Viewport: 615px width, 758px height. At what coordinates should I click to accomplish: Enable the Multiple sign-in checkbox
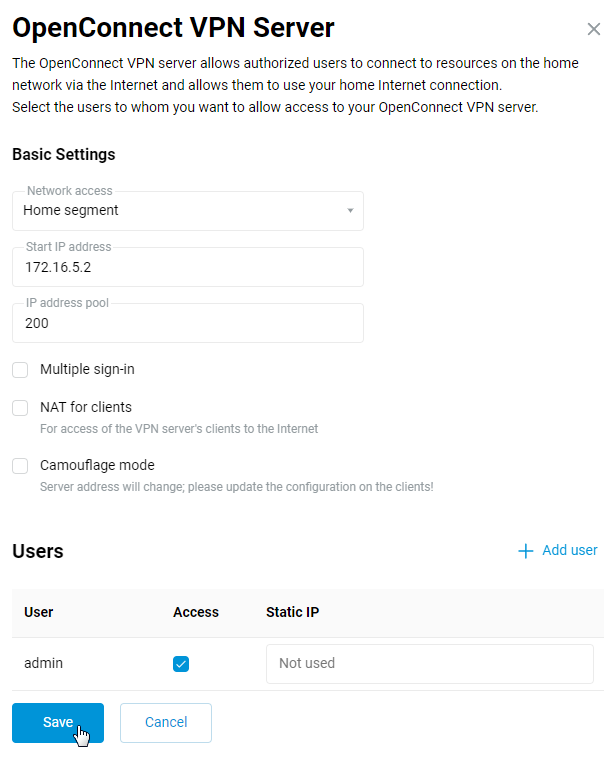(x=20, y=370)
